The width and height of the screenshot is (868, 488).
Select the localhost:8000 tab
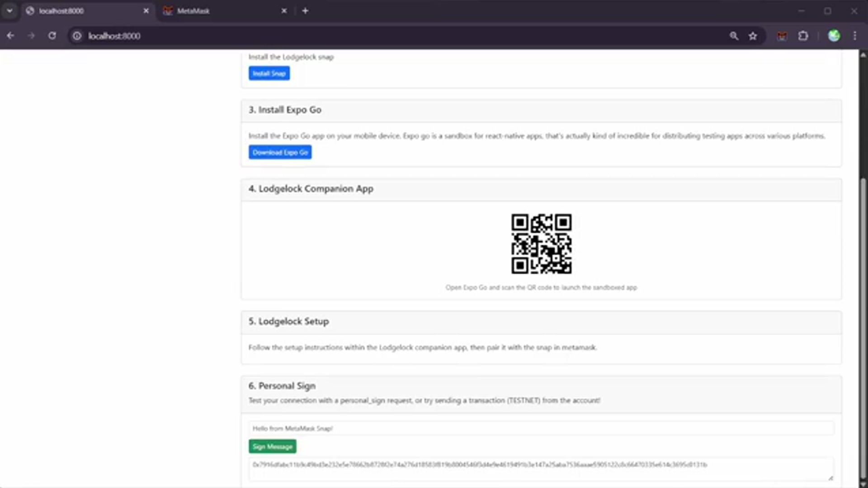[x=81, y=11]
